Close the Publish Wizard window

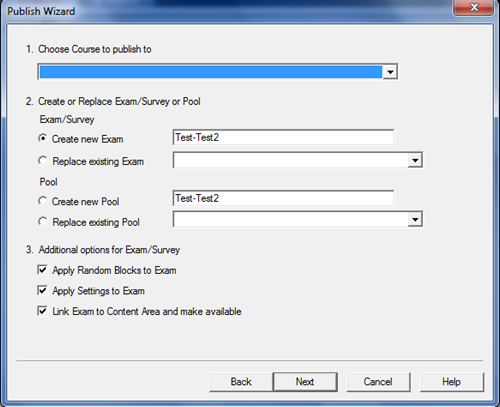(473, 7)
